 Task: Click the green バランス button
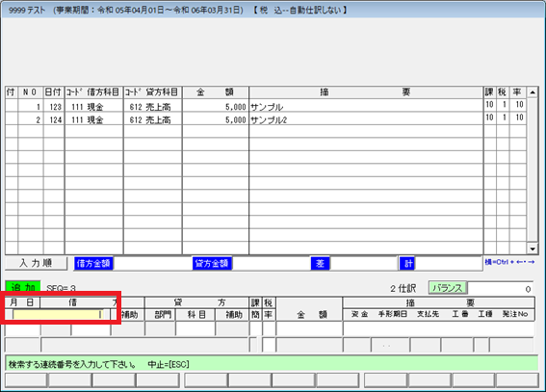[448, 288]
